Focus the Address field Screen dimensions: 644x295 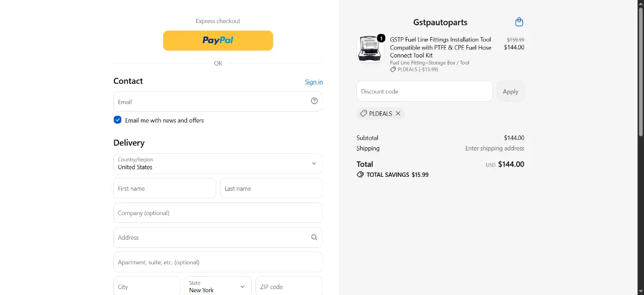point(218,238)
